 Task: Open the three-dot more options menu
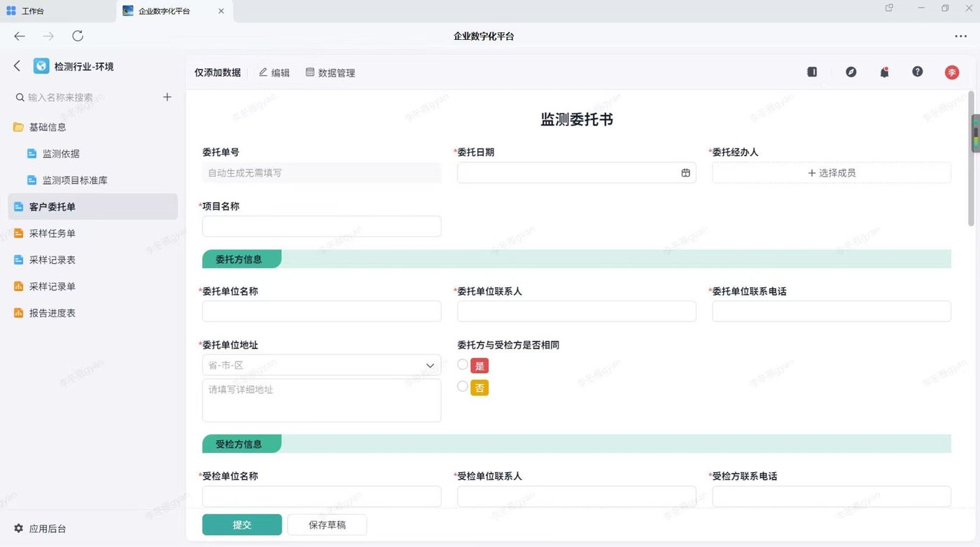(x=960, y=36)
